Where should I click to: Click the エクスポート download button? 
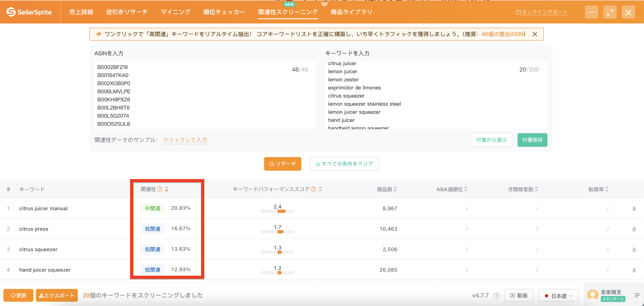(x=57, y=296)
